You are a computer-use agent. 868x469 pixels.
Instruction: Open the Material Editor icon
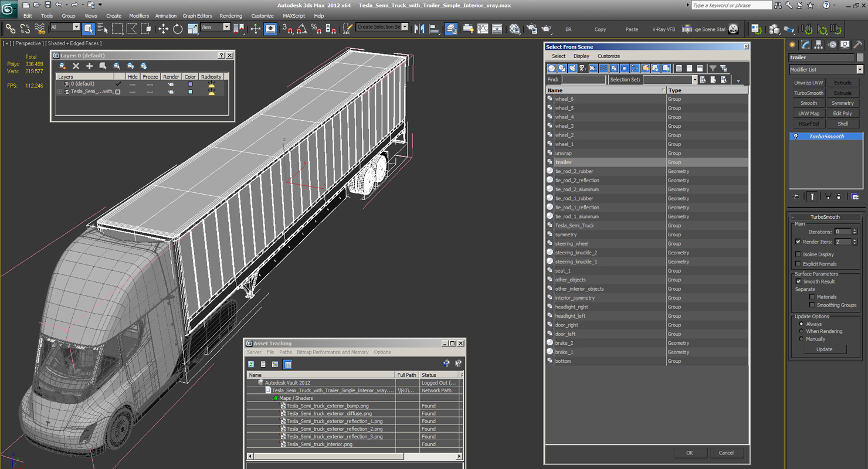coord(514,28)
